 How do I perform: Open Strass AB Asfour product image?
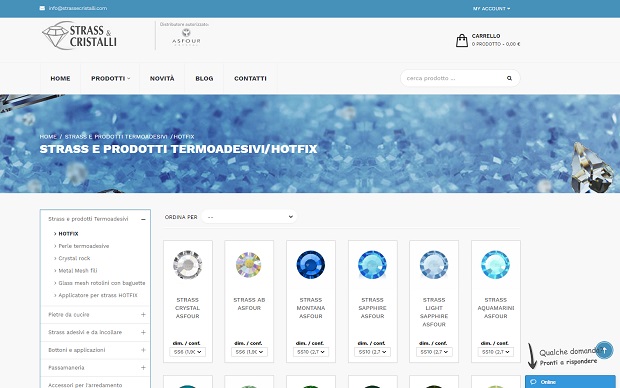tap(249, 265)
